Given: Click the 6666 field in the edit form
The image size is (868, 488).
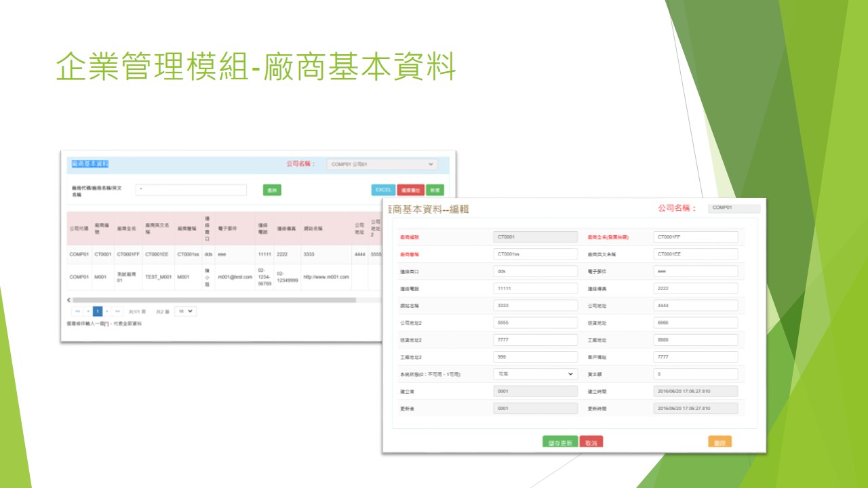Looking at the screenshot, I should [x=696, y=323].
